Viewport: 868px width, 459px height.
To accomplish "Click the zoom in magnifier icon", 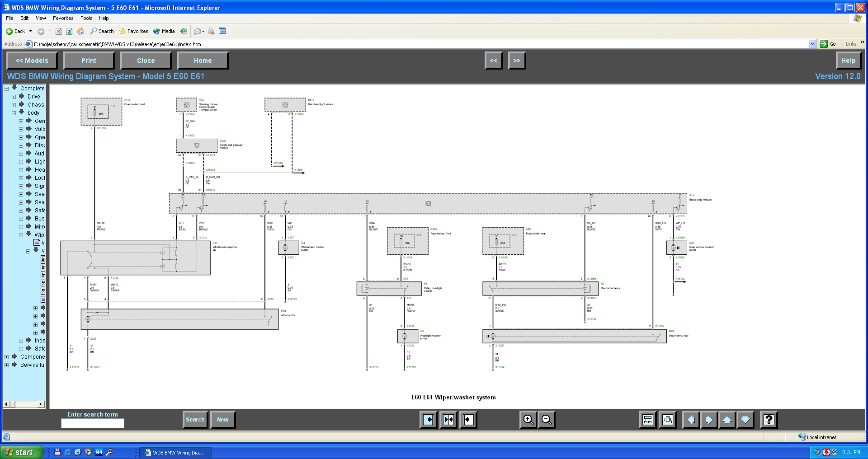I will click(528, 420).
